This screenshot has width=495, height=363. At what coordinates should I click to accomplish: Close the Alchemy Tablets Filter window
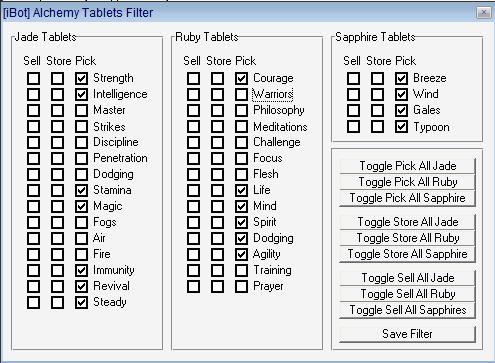484,13
